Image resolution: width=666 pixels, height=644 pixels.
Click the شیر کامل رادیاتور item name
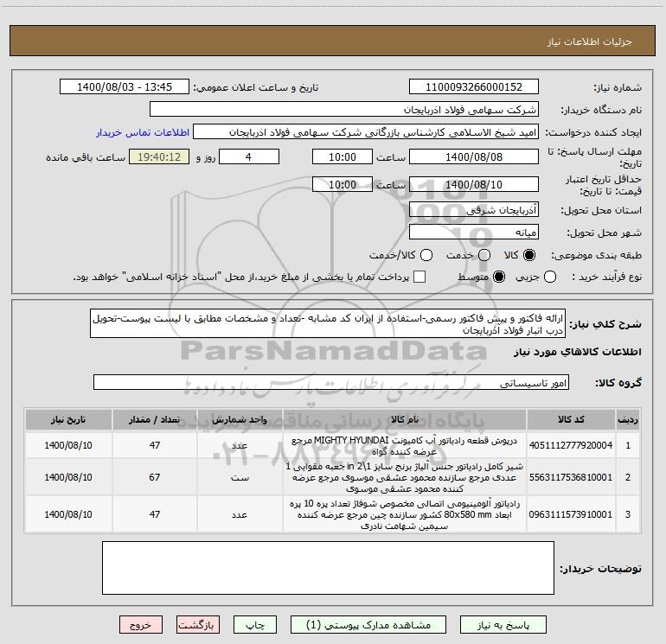405,477
